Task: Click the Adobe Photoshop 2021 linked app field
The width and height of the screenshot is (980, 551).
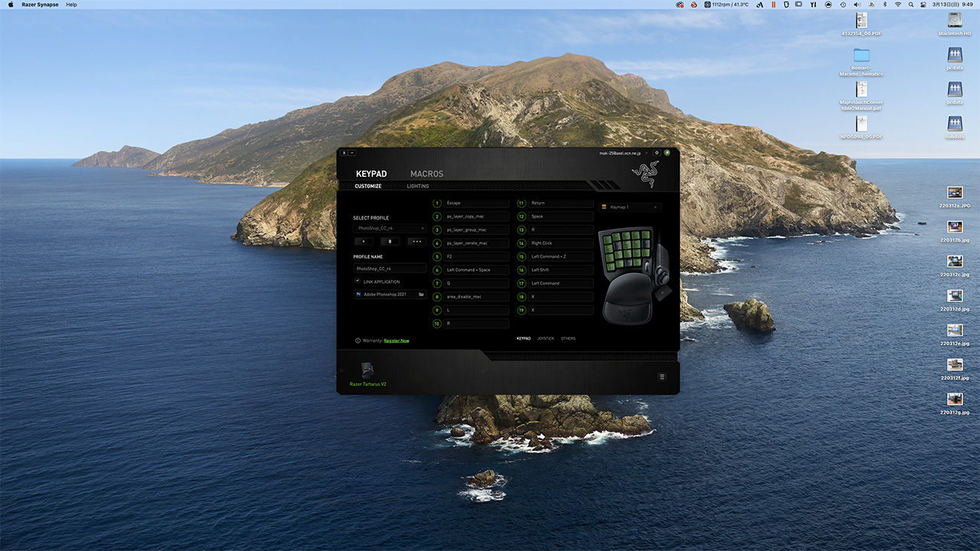Action: pyautogui.click(x=390, y=294)
